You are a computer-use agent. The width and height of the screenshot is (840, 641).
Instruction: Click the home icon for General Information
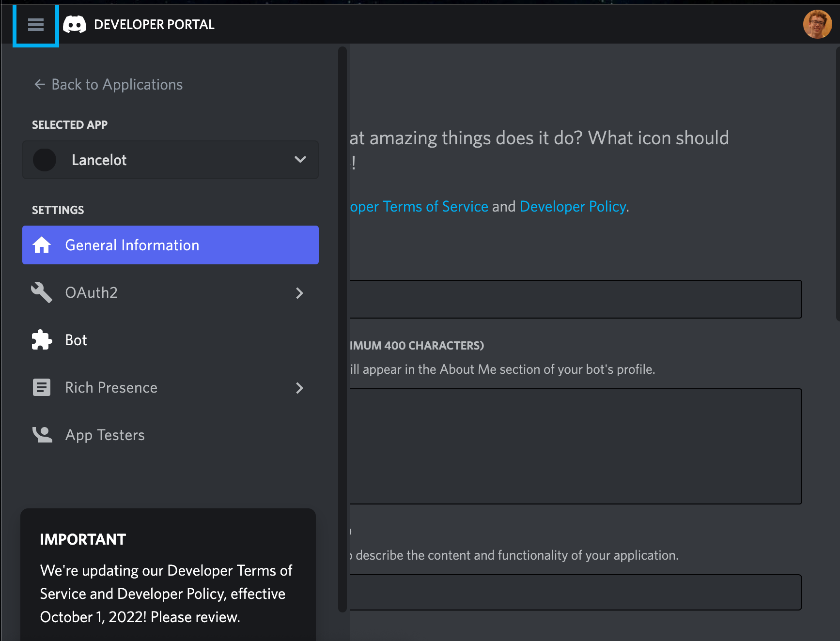pyautogui.click(x=42, y=245)
